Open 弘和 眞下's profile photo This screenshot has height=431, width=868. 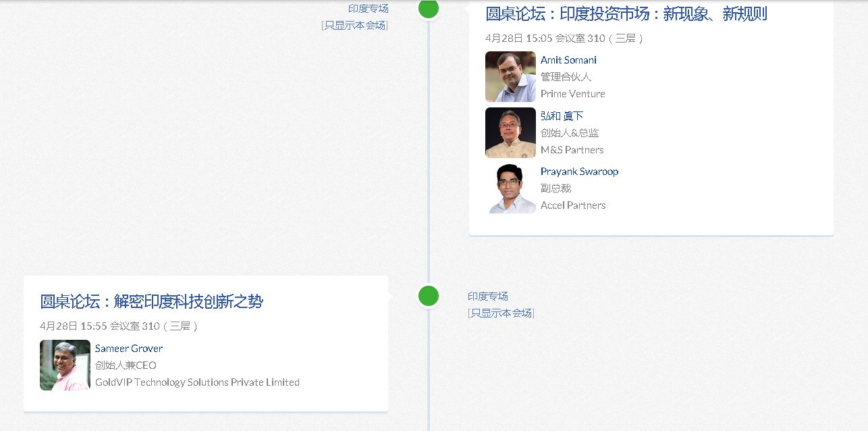(x=510, y=132)
